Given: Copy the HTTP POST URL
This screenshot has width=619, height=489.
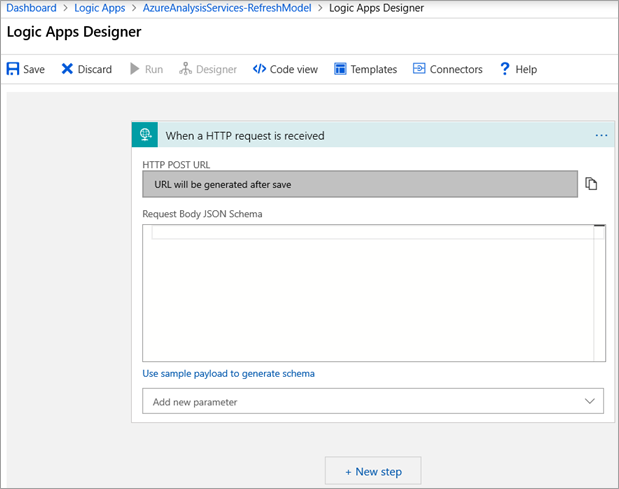Looking at the screenshot, I should [591, 184].
